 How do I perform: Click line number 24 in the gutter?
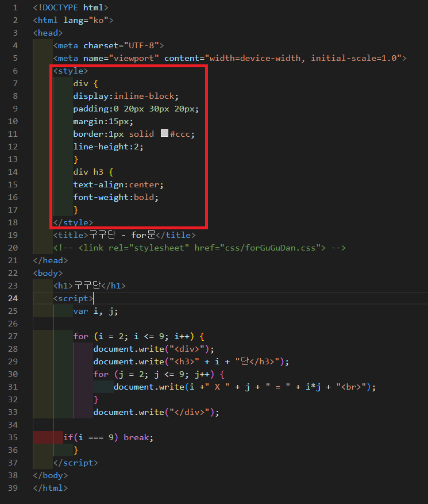coord(13,298)
